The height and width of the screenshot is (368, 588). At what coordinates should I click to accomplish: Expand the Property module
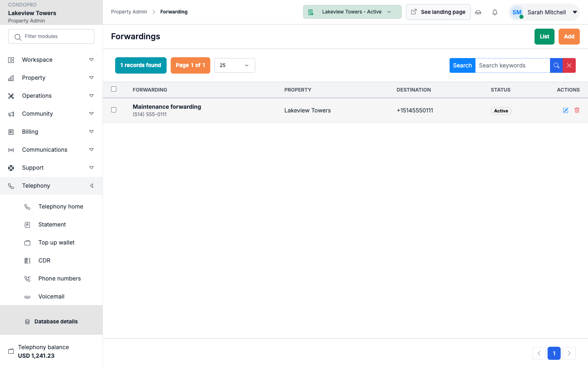pos(91,78)
